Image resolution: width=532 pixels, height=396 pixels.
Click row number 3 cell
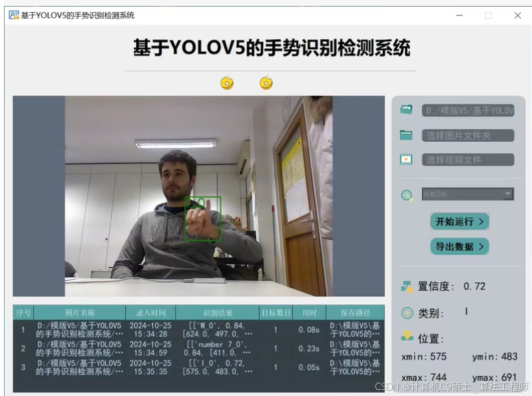click(23, 367)
